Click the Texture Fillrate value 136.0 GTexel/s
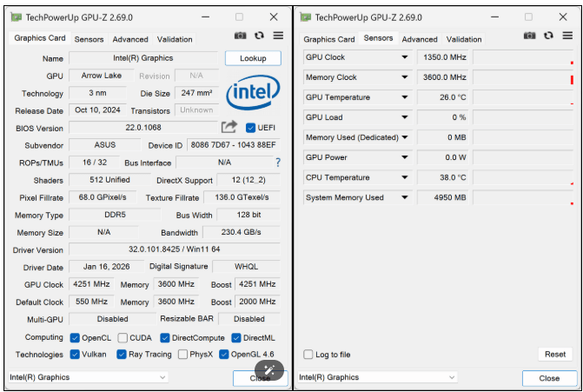This screenshot has height=392, width=583. coord(242,197)
